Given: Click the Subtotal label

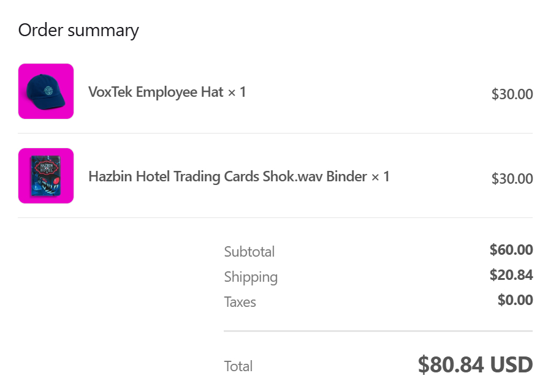Looking at the screenshot, I should pos(249,252).
